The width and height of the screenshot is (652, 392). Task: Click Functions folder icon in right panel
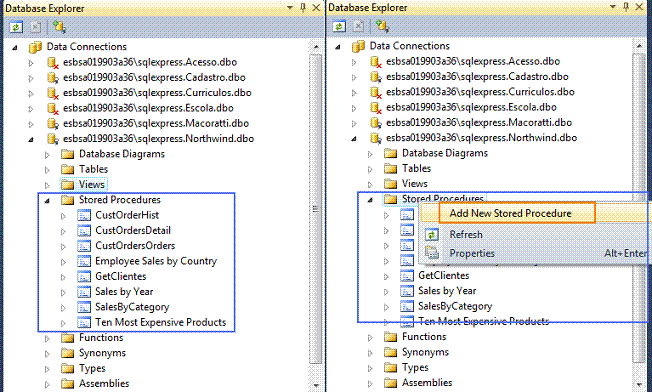tap(390, 337)
